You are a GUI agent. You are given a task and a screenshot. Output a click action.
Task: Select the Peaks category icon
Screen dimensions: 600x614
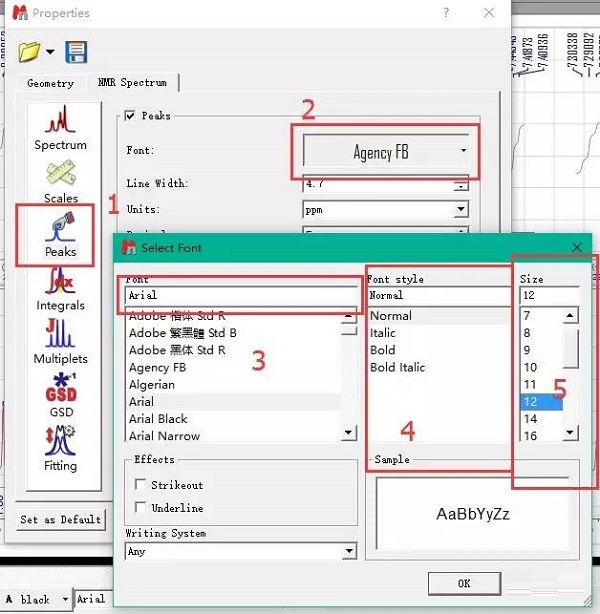[x=60, y=235]
